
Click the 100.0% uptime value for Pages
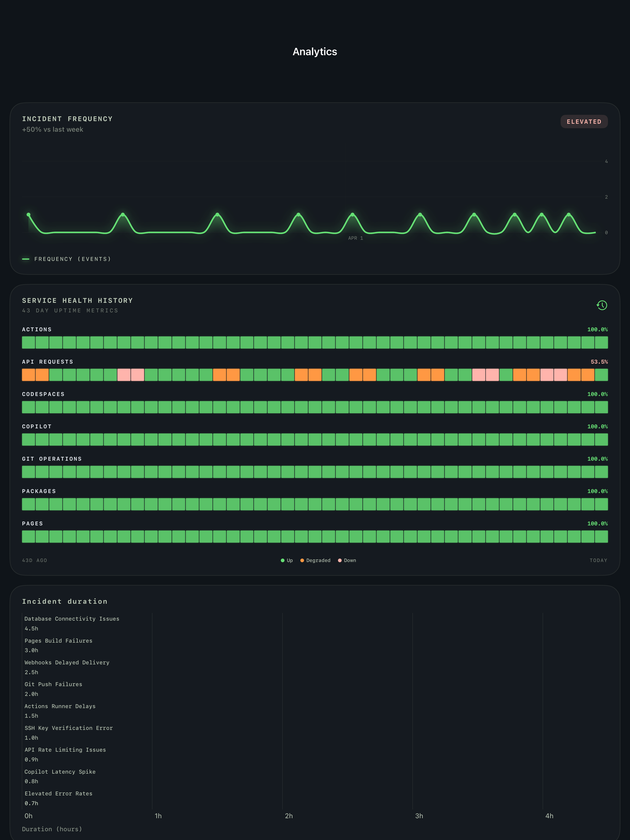click(597, 523)
